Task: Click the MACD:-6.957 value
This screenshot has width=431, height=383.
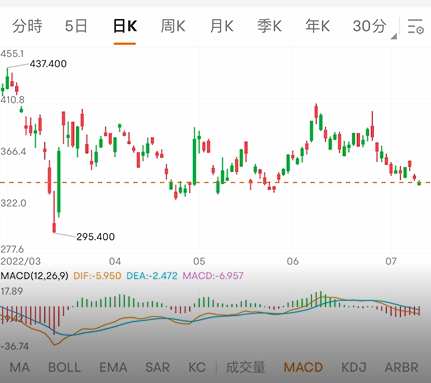Action: point(213,276)
